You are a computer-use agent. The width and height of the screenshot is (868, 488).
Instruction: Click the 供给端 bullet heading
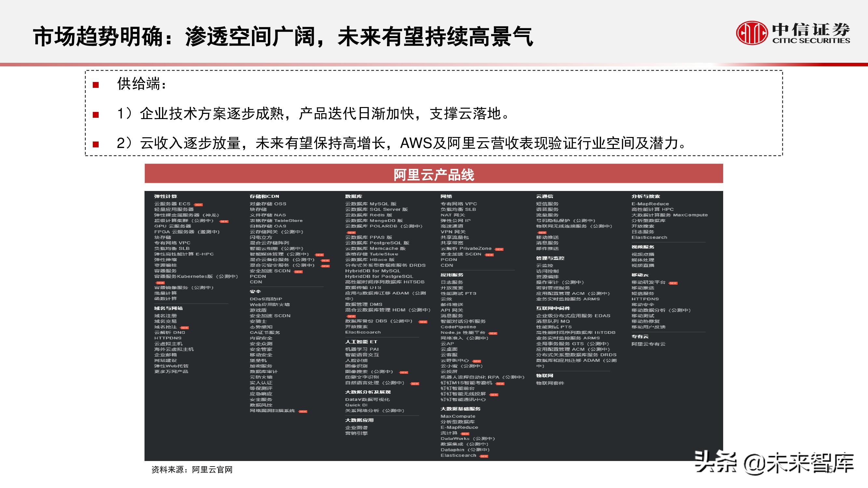(x=142, y=84)
